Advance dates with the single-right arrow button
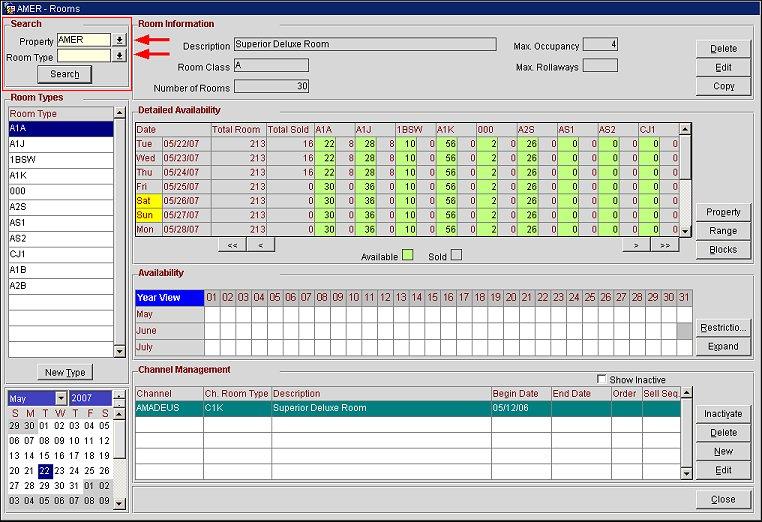762x522 pixels. (636, 244)
